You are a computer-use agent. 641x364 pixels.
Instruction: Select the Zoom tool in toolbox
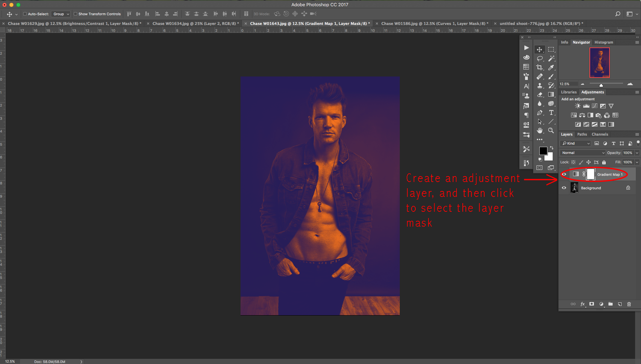pos(551,131)
